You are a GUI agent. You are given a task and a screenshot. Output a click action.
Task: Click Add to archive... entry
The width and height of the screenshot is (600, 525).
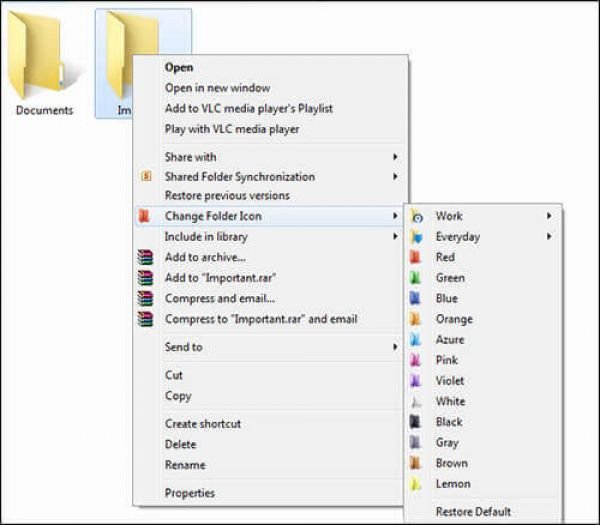(x=205, y=257)
